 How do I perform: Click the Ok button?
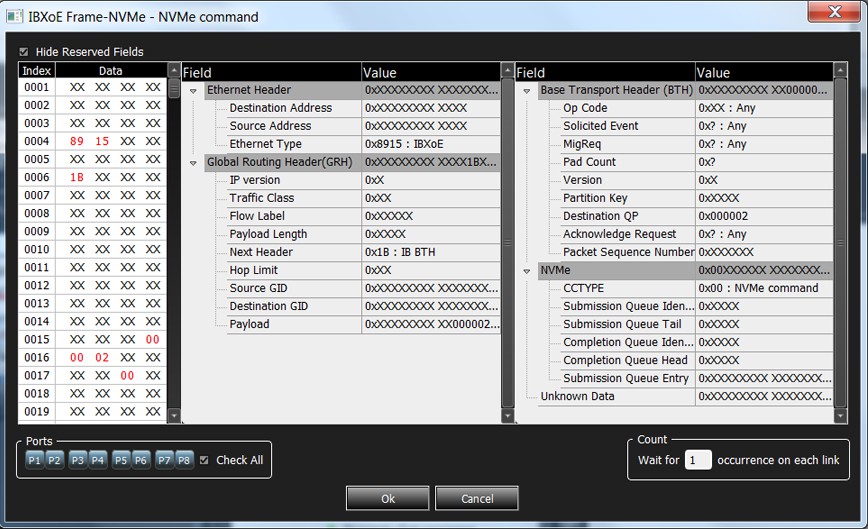[x=388, y=498]
